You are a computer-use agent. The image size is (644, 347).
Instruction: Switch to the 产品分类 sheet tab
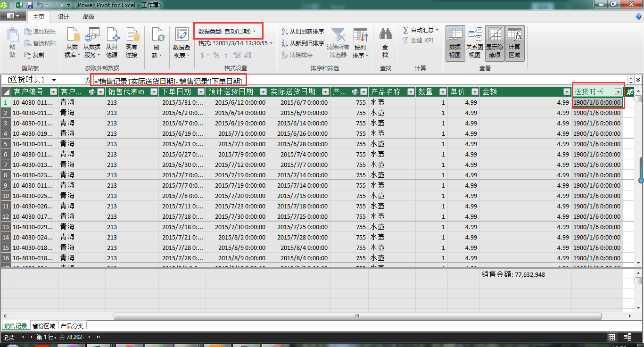click(x=72, y=326)
